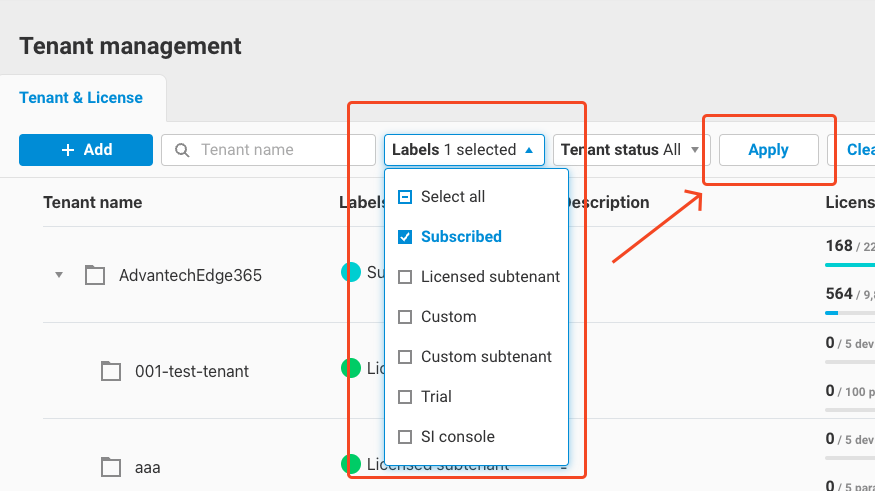Check the Custom label option
The height and width of the screenshot is (491, 875).
(x=405, y=317)
